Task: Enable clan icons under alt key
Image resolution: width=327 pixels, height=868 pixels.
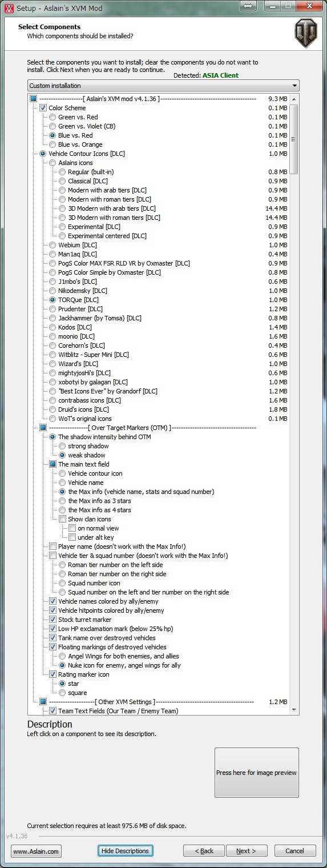Action: 72,537
